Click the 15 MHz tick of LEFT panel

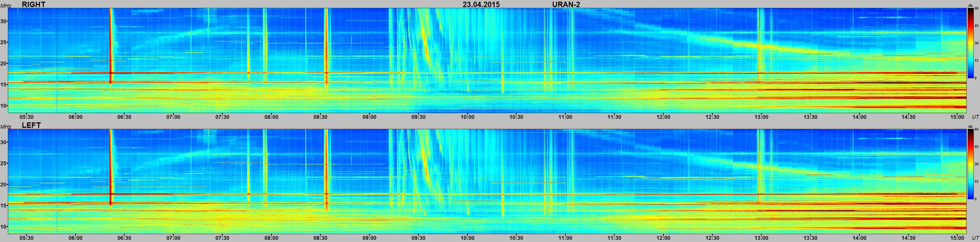(x=4, y=205)
